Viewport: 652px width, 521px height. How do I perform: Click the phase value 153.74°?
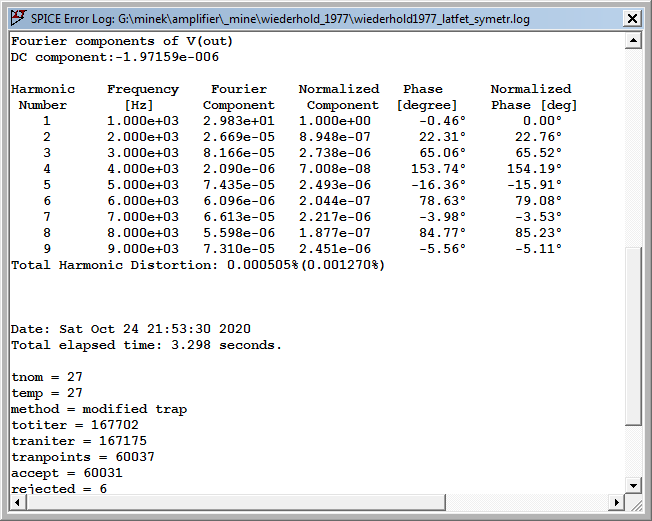point(438,169)
